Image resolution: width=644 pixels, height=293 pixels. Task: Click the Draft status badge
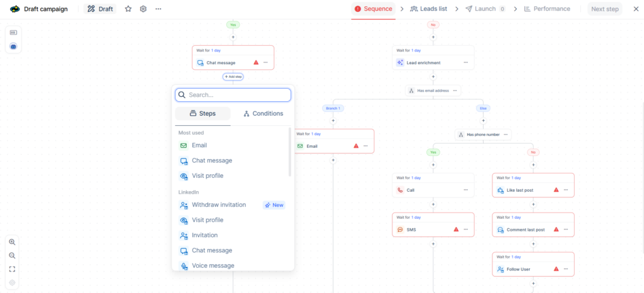click(100, 9)
